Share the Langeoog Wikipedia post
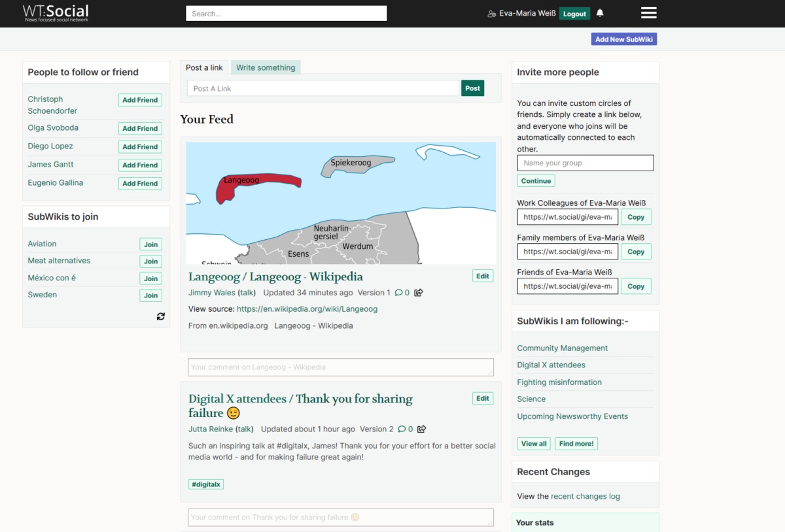 coord(419,293)
